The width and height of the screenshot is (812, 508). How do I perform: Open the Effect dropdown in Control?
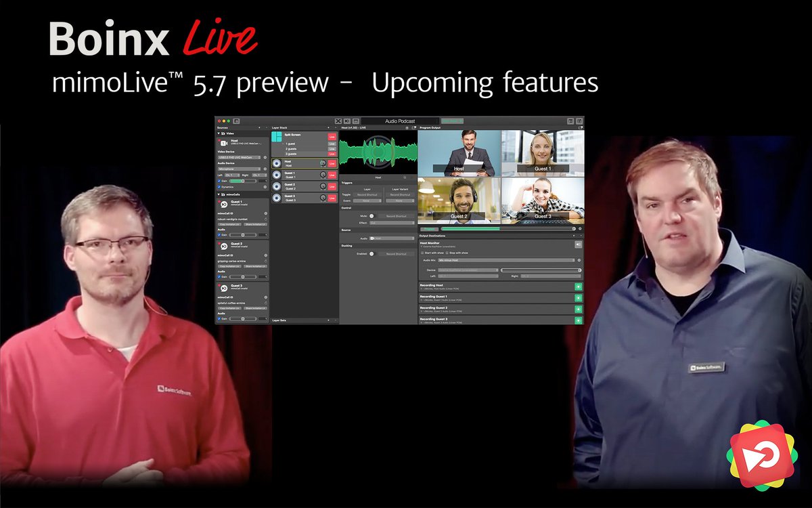[392, 223]
